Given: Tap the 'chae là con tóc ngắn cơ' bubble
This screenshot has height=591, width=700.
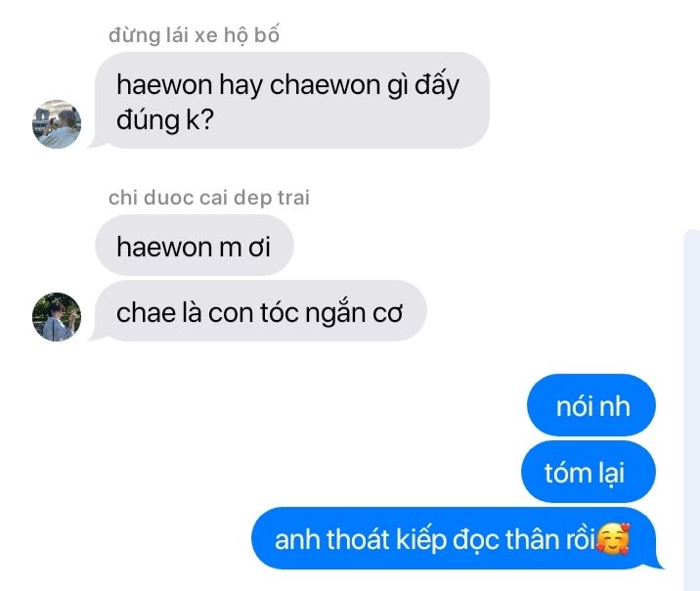Looking at the screenshot, I should [x=261, y=311].
